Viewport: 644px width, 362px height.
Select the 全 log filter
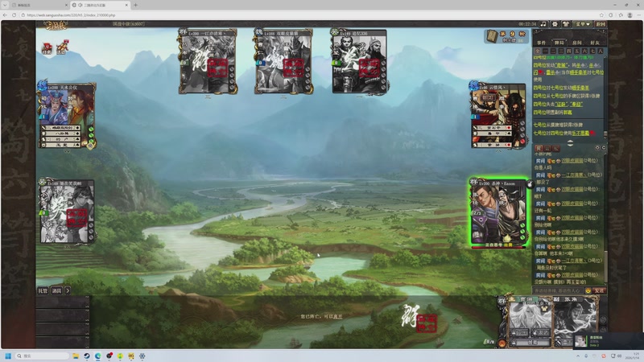pyautogui.click(x=537, y=51)
